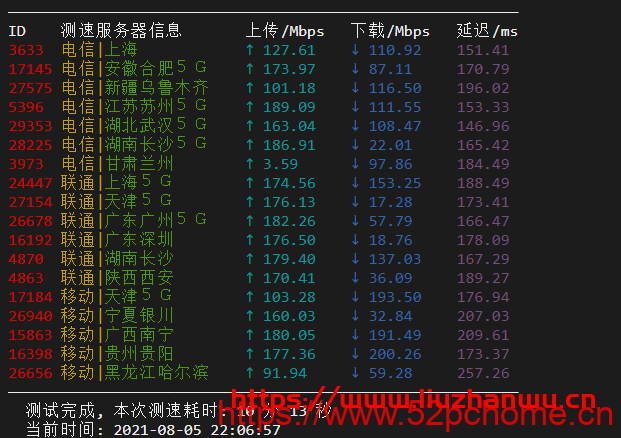Select server ID 27575
Screen dimensions: 621x438
pyautogui.click(x=30, y=88)
